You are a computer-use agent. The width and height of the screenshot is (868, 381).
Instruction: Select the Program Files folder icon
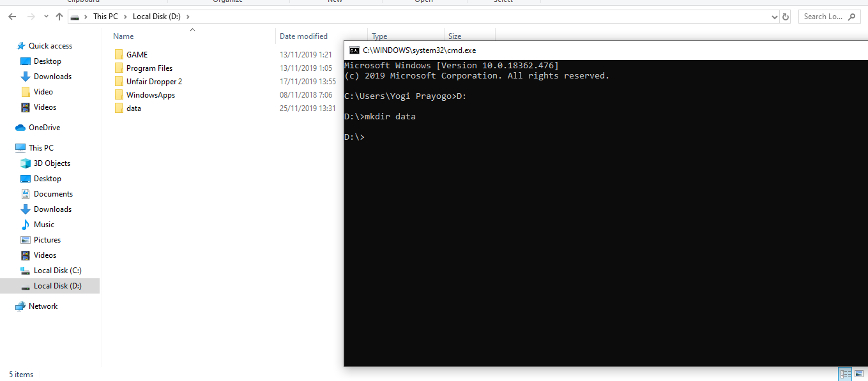[119, 68]
